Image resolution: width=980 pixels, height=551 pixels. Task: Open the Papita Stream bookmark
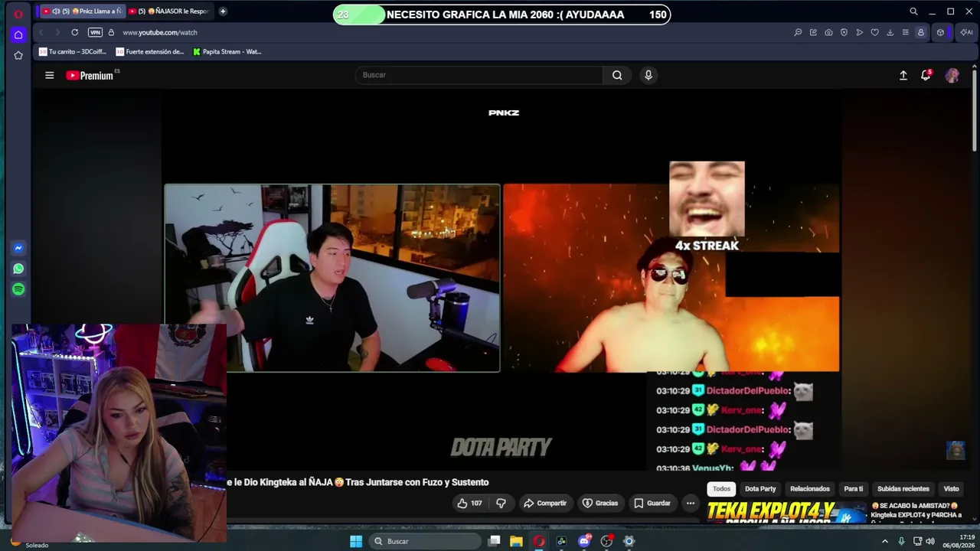[x=227, y=52]
